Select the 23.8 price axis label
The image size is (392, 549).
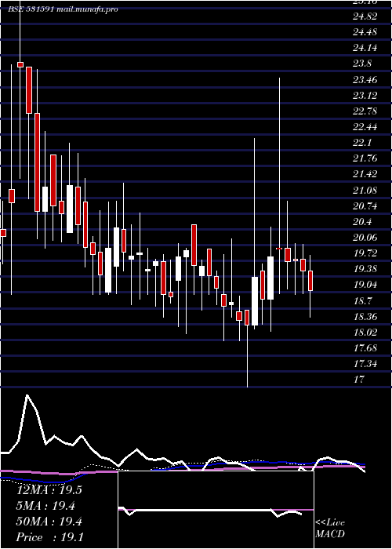tap(362, 64)
